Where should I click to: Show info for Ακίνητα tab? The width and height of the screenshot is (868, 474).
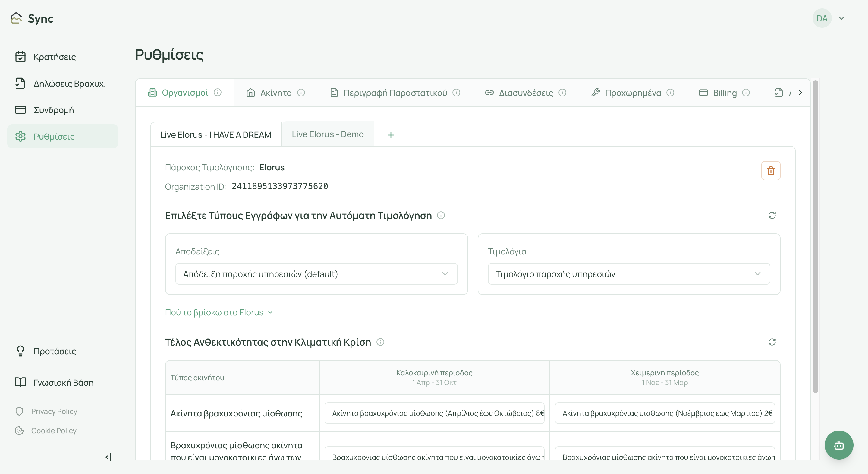(301, 92)
